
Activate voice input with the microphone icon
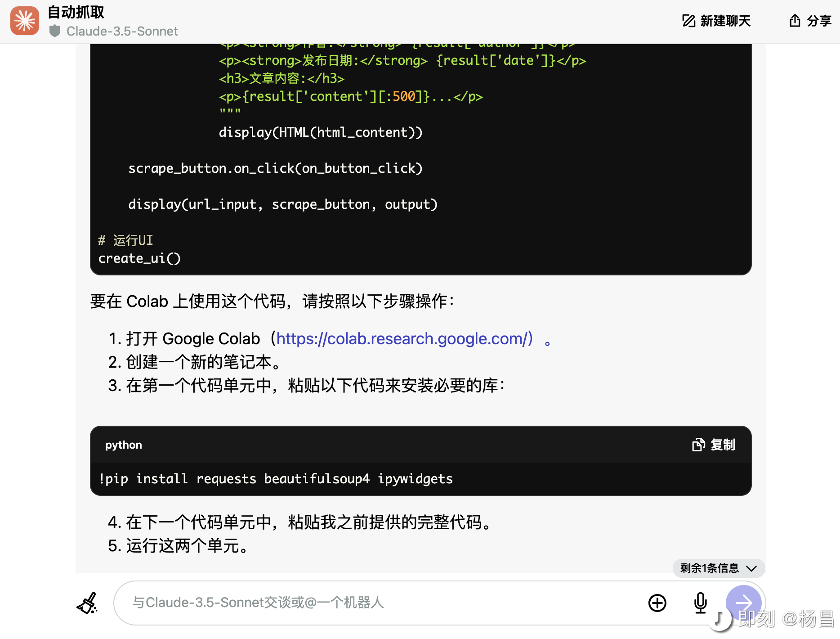coord(700,603)
